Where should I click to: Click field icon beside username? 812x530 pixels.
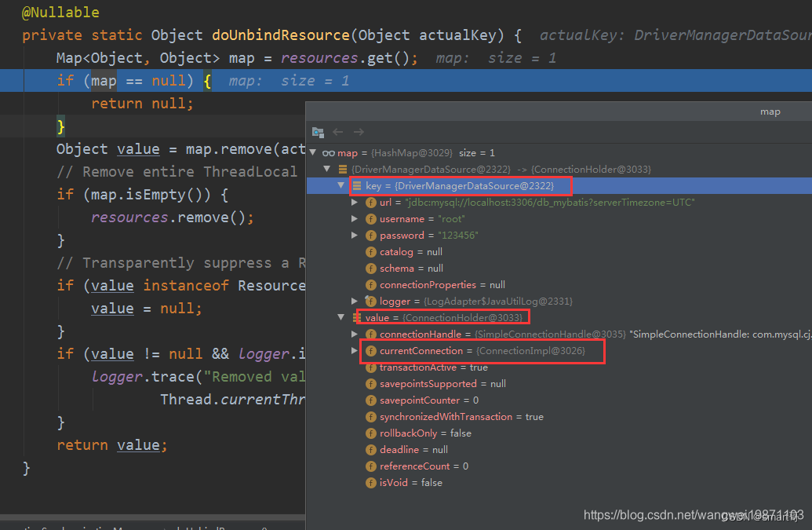(x=371, y=219)
